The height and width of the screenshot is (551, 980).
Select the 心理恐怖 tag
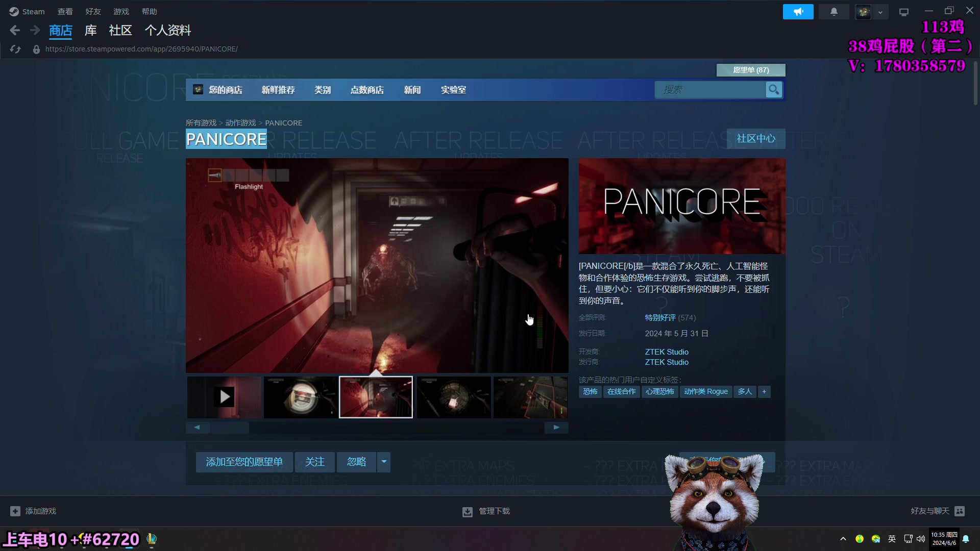tap(659, 392)
